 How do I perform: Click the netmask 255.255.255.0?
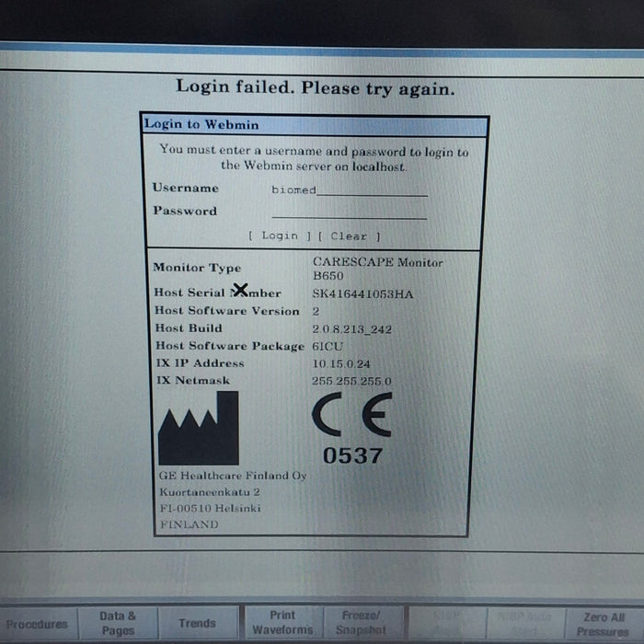pyautogui.click(x=351, y=381)
